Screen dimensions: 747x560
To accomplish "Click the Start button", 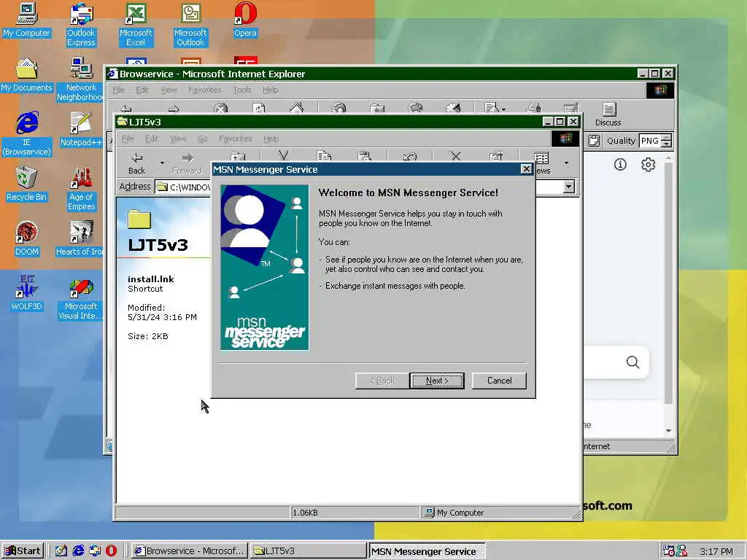I will [x=23, y=551].
